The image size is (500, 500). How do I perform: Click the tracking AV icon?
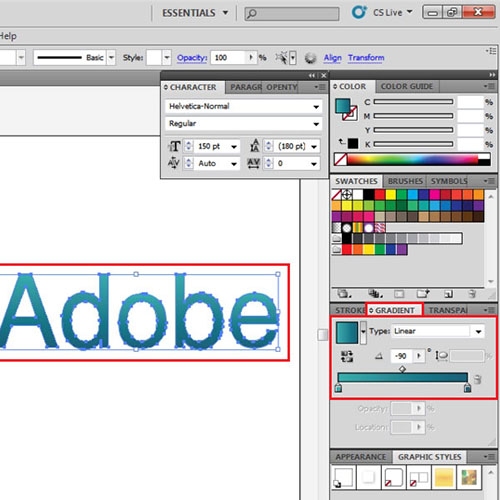pyautogui.click(x=253, y=163)
